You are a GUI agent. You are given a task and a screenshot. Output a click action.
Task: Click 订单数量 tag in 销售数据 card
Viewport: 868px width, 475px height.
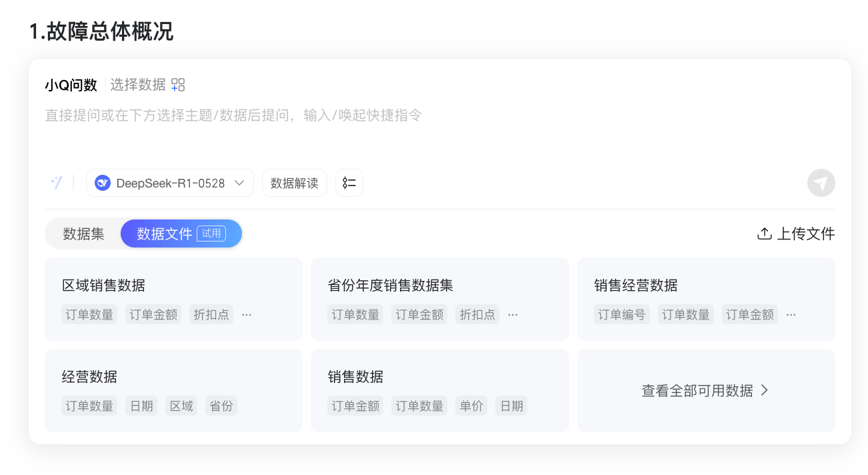[419, 406]
